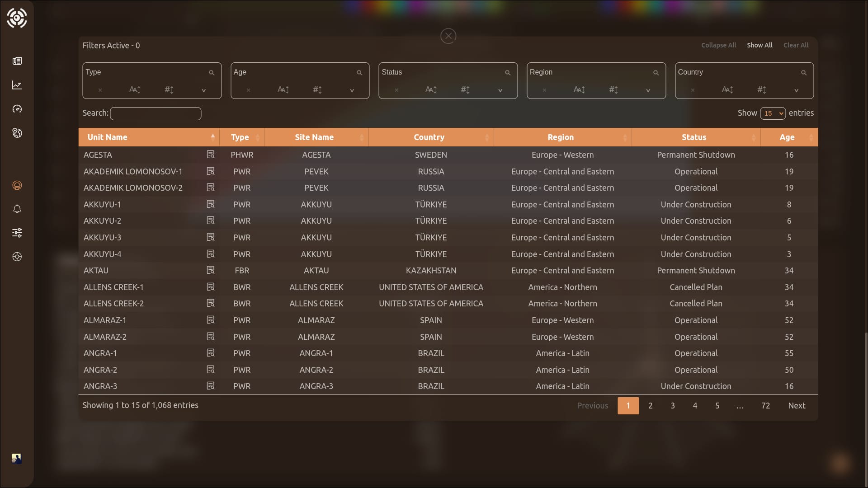The height and width of the screenshot is (488, 868).
Task: Go to page 72
Action: pos(765,406)
